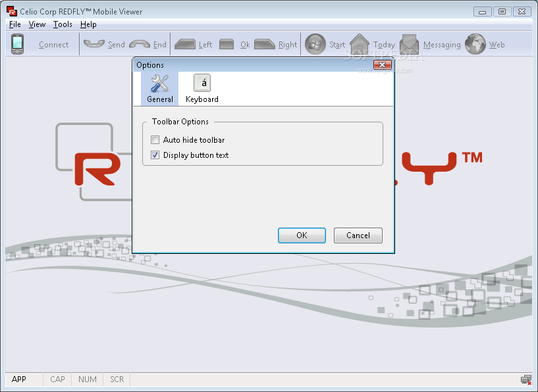538x392 pixels.
Task: Switch to the General tab label
Action: click(160, 99)
